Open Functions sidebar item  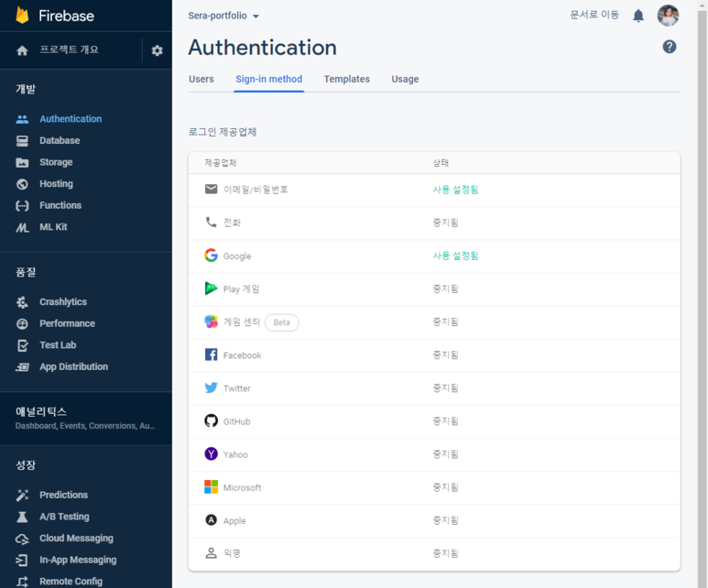[60, 205]
